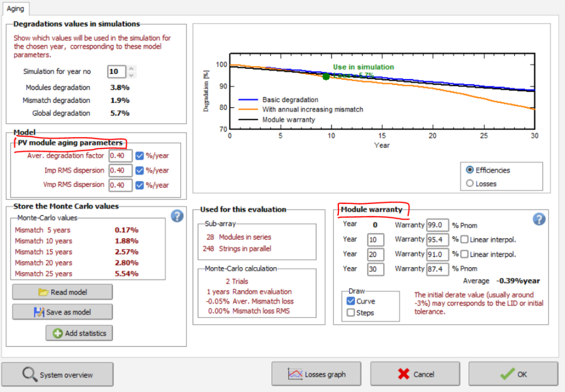Click the Read model button
The height and width of the screenshot is (392, 565).
pyautogui.click(x=62, y=292)
